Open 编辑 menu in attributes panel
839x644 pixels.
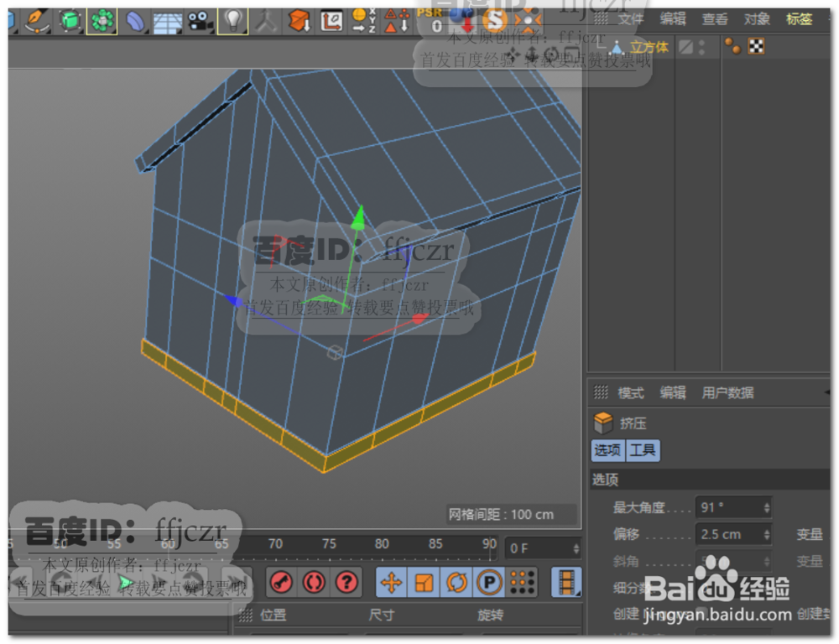click(673, 393)
